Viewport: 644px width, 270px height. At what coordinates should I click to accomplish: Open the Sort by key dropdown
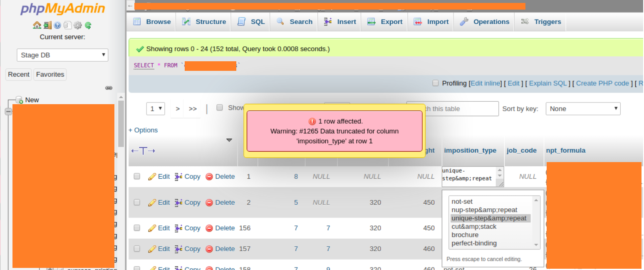582,108
